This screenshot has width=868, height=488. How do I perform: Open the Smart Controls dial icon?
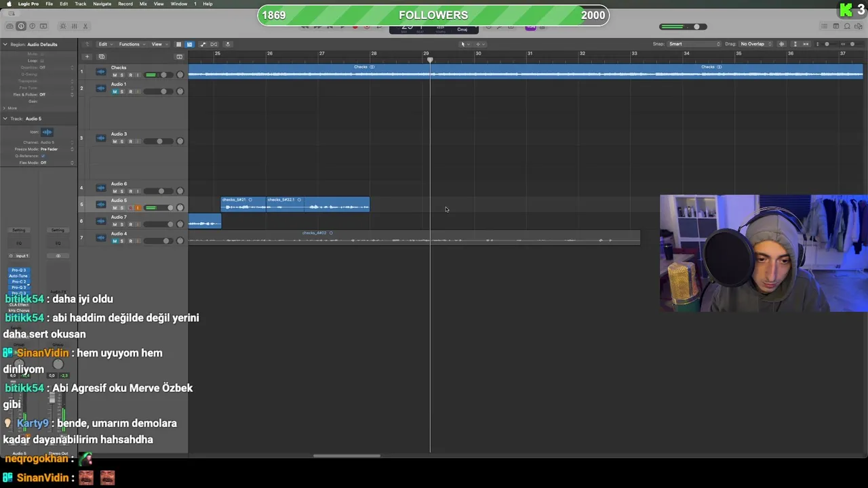tap(63, 26)
